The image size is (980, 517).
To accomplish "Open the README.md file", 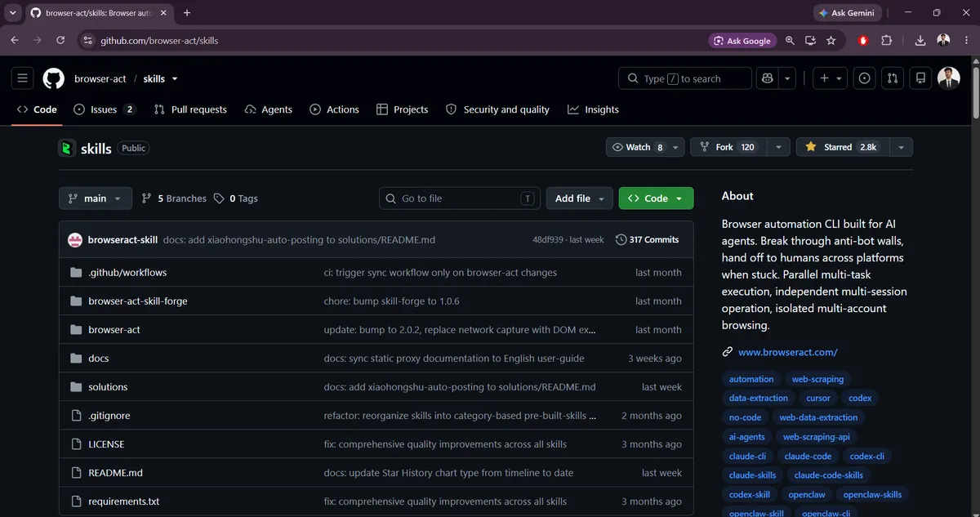I will 116,473.
